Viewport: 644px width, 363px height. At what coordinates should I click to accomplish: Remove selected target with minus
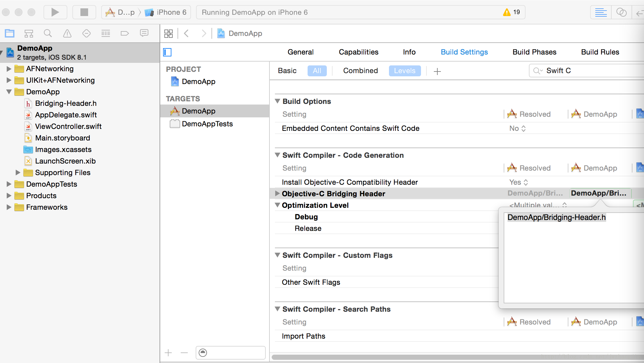click(x=184, y=353)
